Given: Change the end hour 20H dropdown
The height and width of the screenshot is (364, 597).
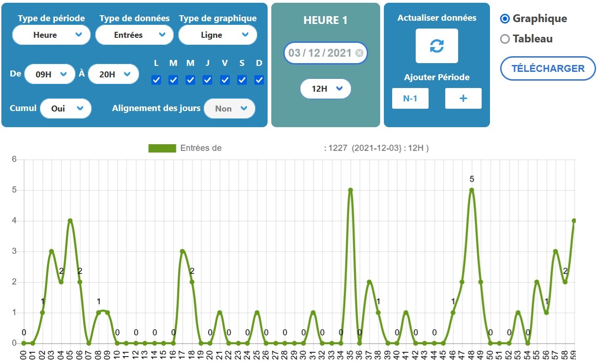Looking at the screenshot, I should (x=113, y=74).
